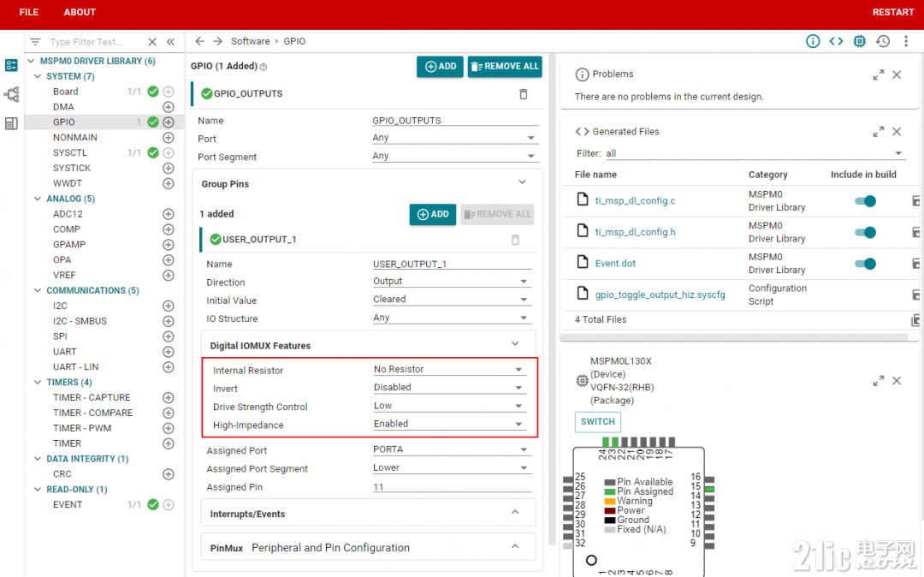Open the High-Impedance dropdown
This screenshot has width=924, height=577.
[449, 424]
